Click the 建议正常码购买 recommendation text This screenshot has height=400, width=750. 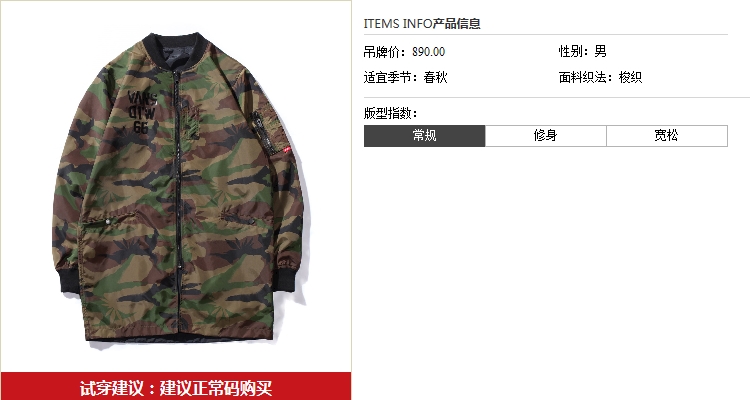pos(216,388)
